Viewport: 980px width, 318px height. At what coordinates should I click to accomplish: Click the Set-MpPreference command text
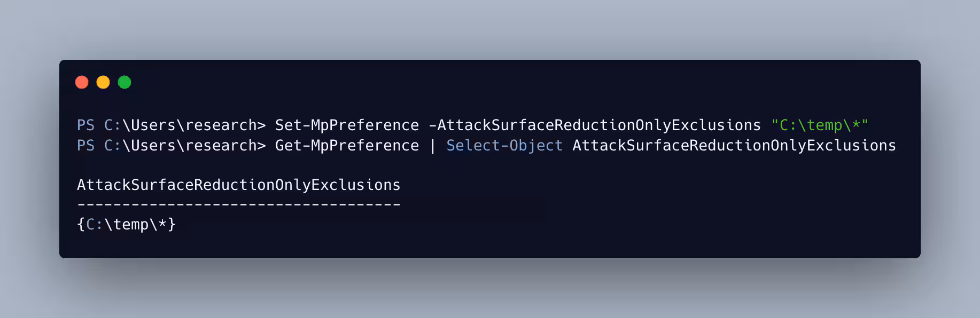pos(347,125)
